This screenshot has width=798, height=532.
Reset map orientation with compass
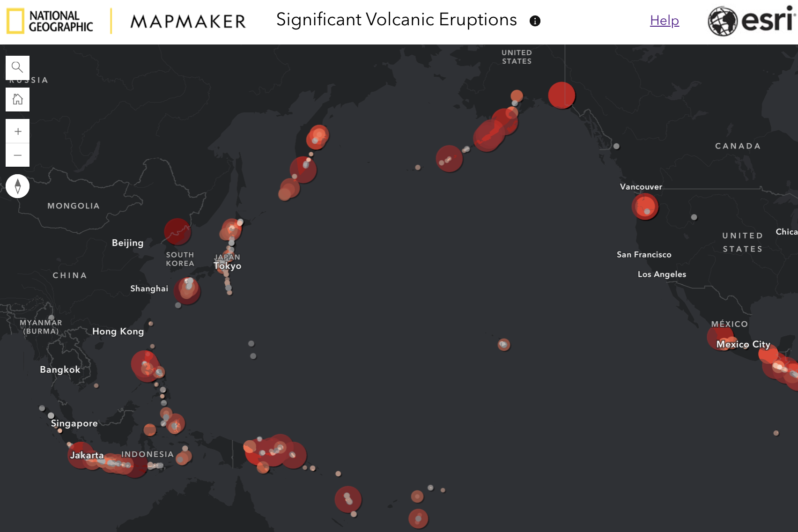[x=17, y=186]
